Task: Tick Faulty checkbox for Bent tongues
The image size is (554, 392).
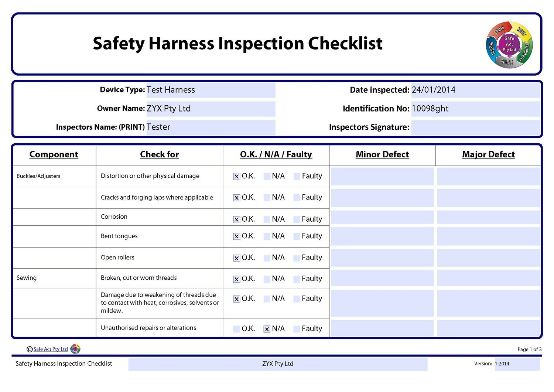Action: tap(297, 236)
